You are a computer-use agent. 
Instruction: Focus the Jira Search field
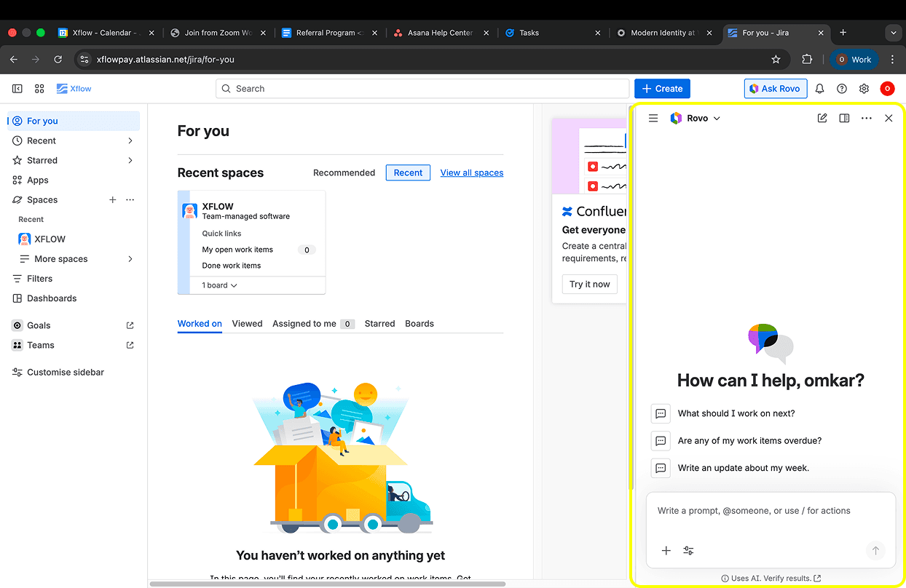(422, 89)
